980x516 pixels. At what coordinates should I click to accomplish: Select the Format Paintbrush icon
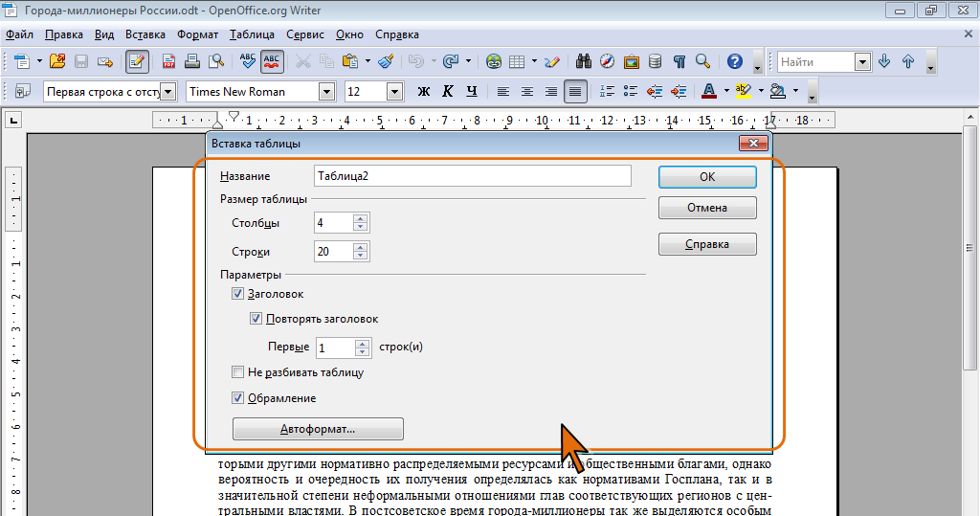387,61
